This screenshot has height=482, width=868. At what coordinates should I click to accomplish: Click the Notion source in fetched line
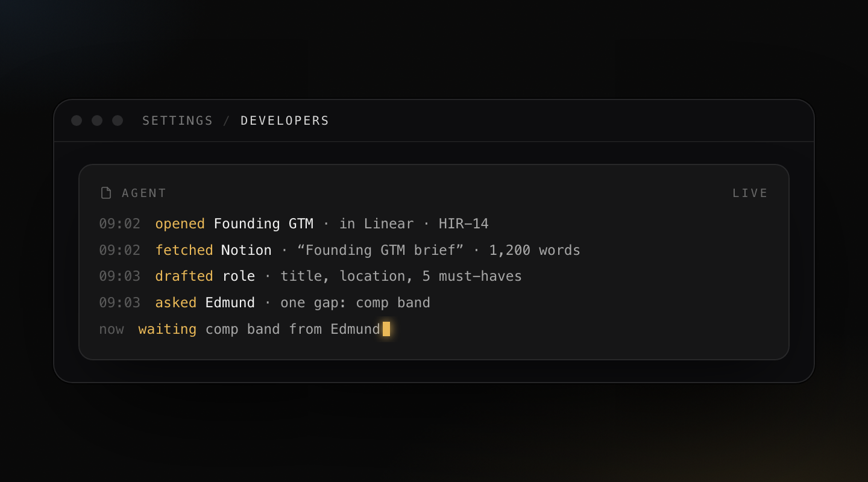point(247,250)
